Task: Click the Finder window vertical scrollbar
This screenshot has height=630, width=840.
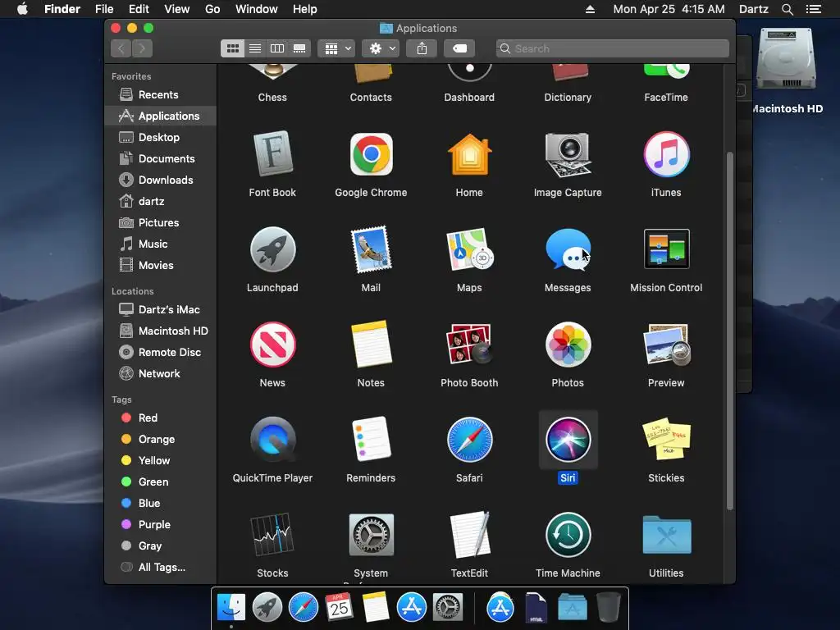Action: [729, 331]
